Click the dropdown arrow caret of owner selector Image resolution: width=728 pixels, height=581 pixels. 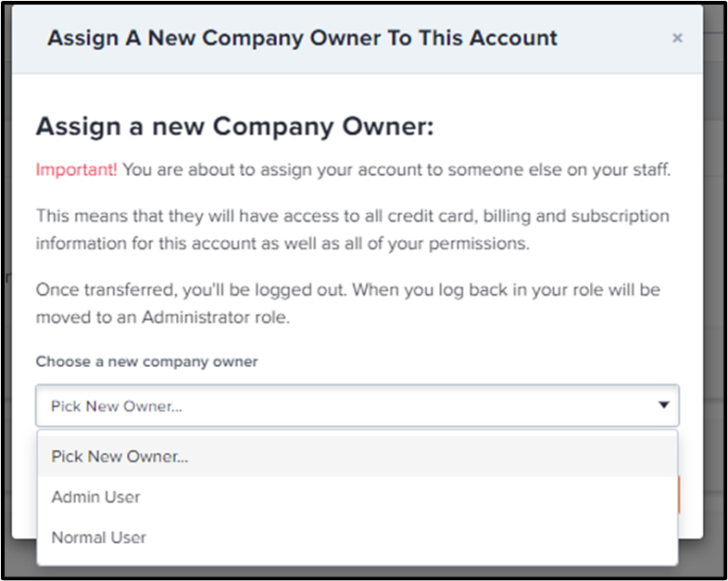click(663, 405)
